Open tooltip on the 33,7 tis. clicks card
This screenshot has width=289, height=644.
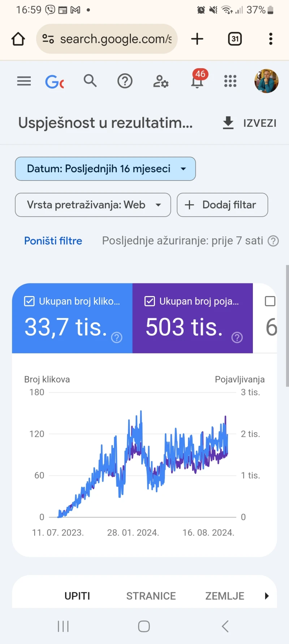point(116,338)
